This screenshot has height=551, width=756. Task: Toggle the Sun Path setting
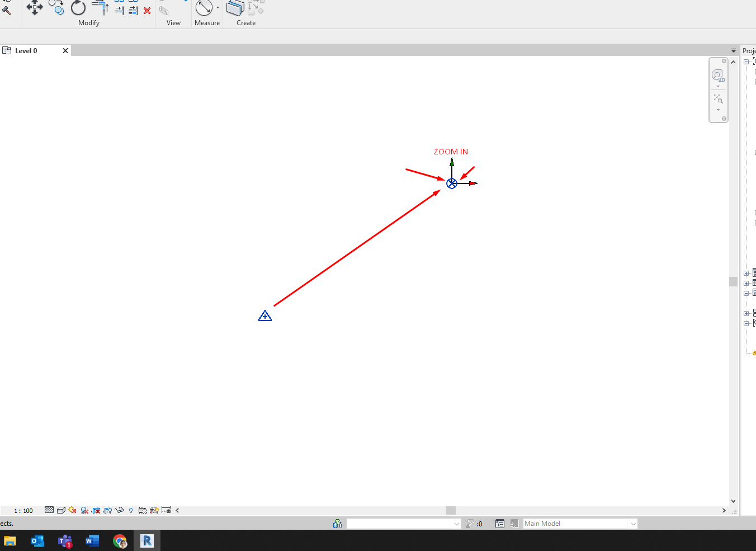[72, 510]
